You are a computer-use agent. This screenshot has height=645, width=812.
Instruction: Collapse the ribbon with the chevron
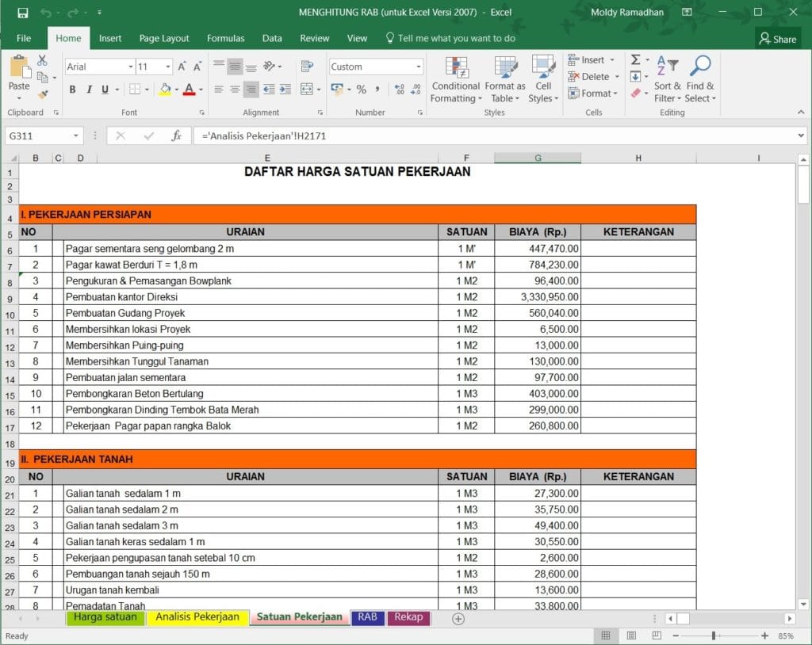pyautogui.click(x=801, y=112)
